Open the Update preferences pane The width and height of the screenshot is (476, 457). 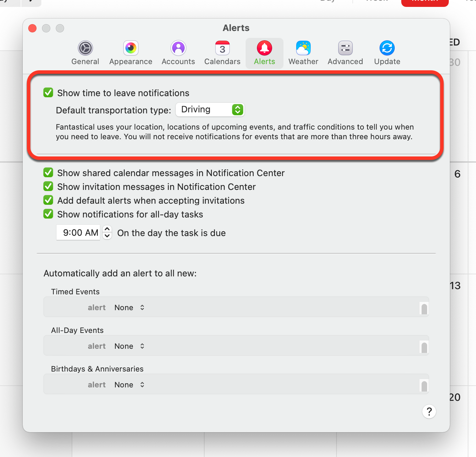pyautogui.click(x=387, y=53)
